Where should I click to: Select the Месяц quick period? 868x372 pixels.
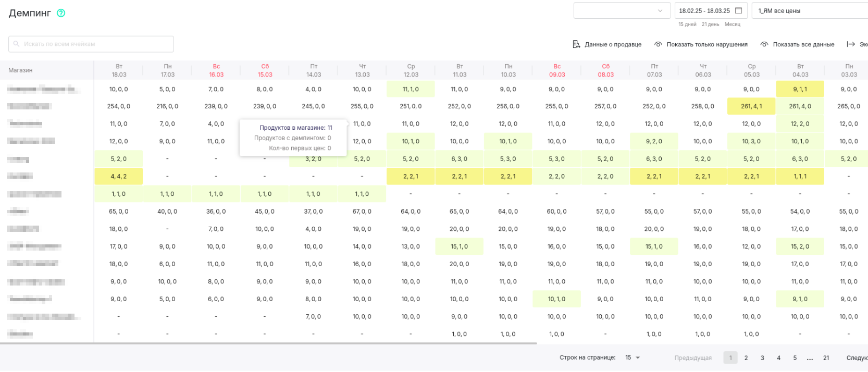pos(732,24)
